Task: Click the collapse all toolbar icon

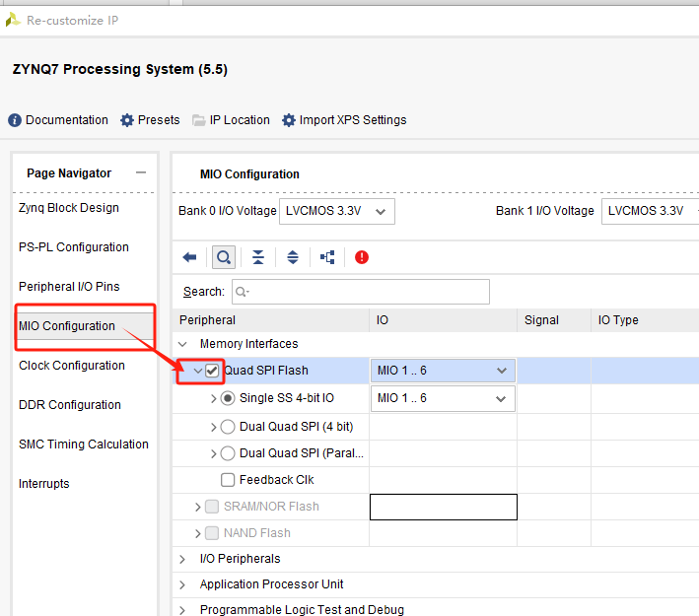Action: tap(258, 257)
